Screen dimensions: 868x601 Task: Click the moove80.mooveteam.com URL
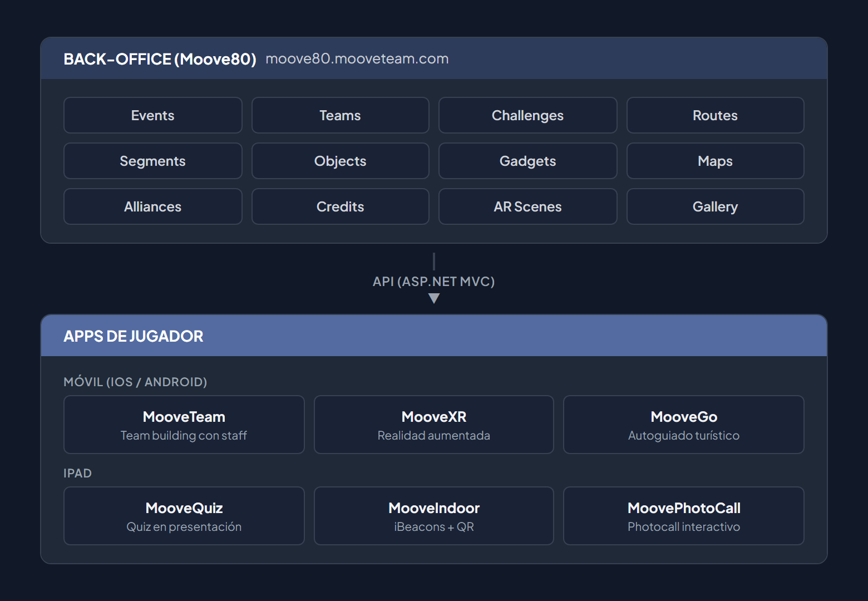click(357, 58)
